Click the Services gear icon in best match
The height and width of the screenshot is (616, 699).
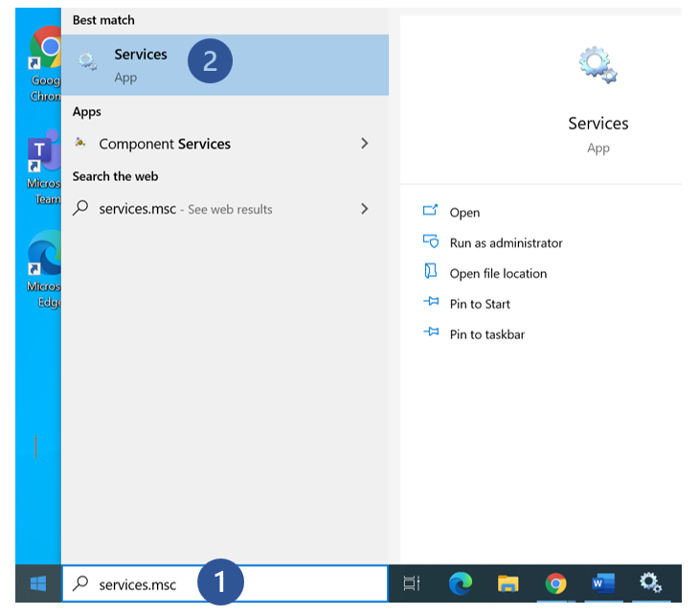pos(87,62)
